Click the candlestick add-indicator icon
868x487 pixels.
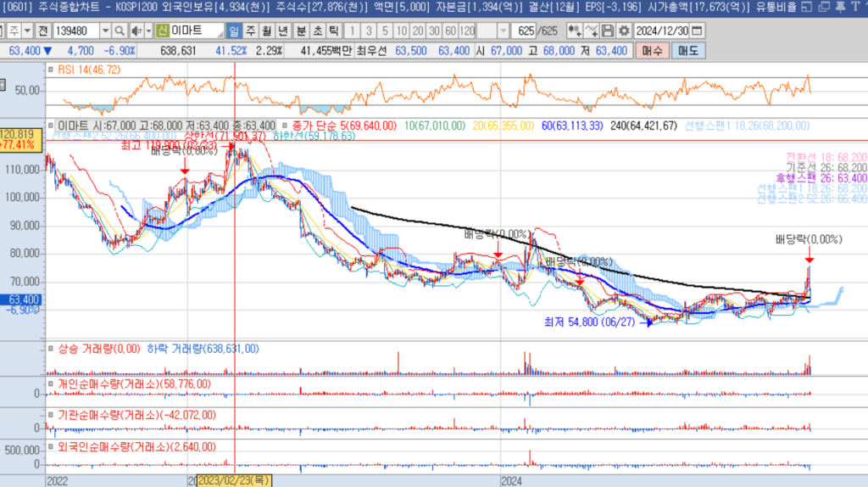tap(576, 31)
